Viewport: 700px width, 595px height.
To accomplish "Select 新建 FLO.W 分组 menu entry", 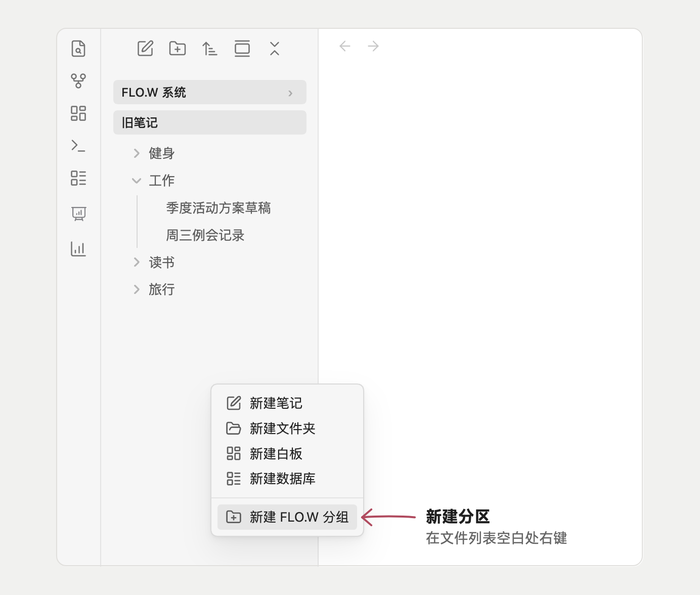I will pos(287,517).
